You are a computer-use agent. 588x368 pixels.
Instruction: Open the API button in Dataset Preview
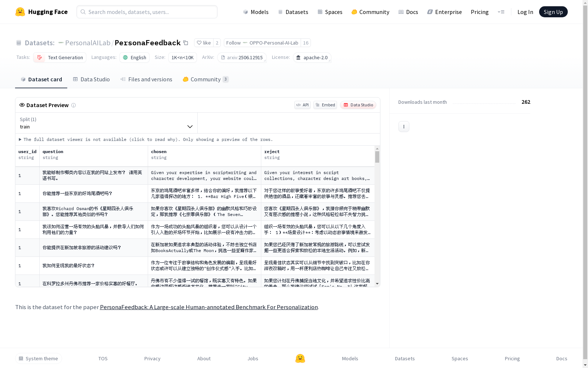302,105
